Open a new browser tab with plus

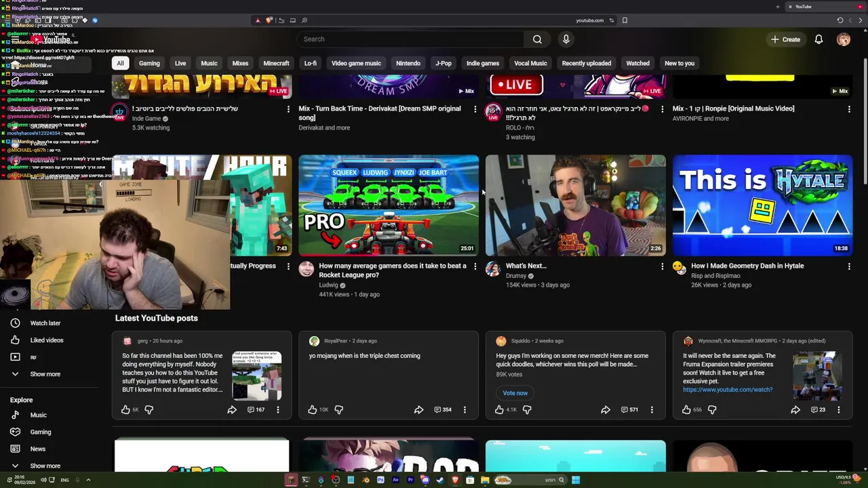(x=777, y=7)
